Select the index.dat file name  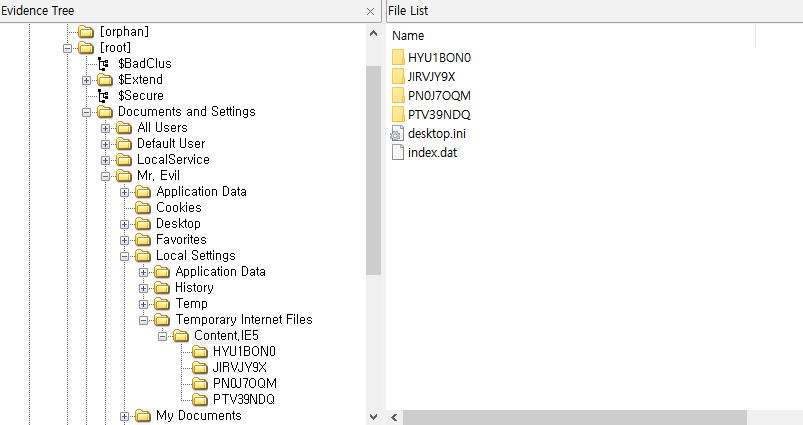(x=432, y=153)
